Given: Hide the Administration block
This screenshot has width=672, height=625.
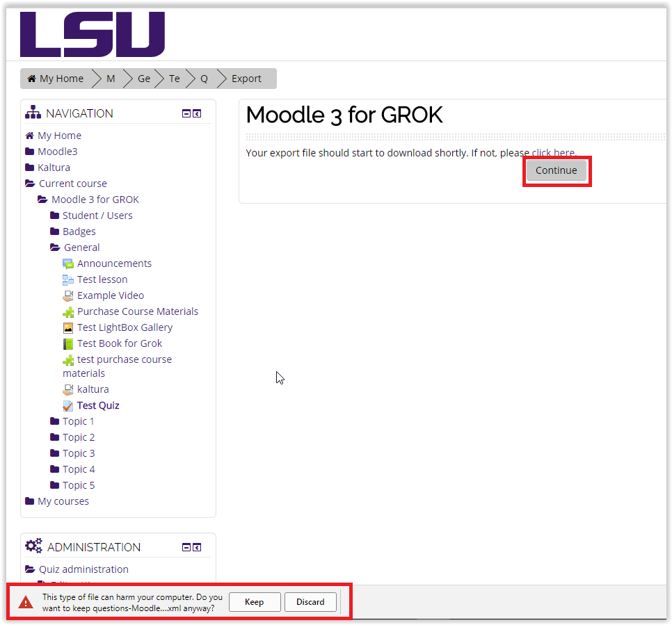Looking at the screenshot, I should pos(186,547).
